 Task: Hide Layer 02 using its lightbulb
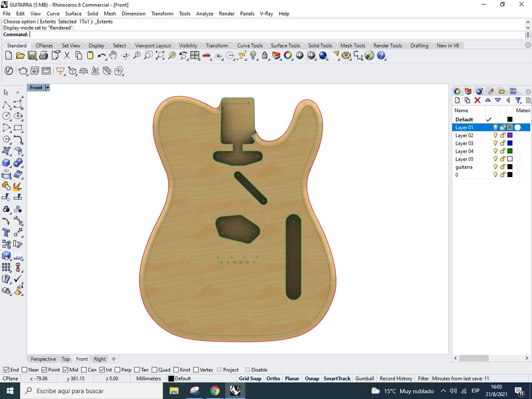pyautogui.click(x=495, y=136)
